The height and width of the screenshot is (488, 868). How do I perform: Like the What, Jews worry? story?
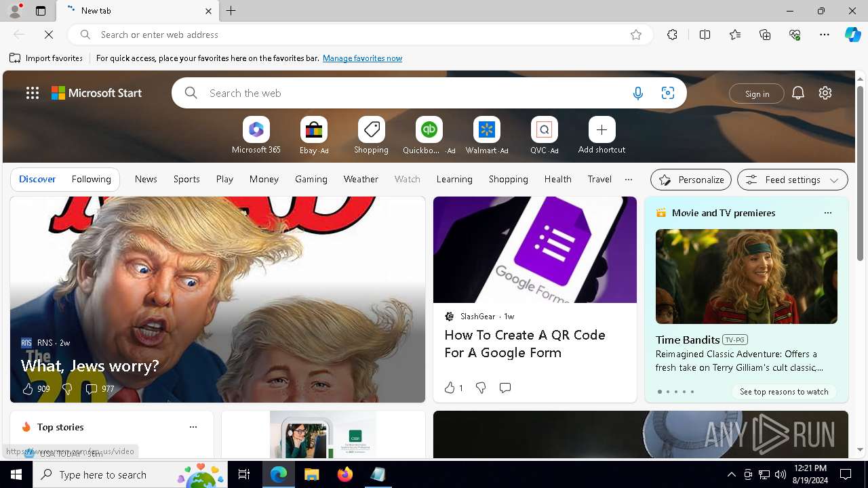pos(28,388)
